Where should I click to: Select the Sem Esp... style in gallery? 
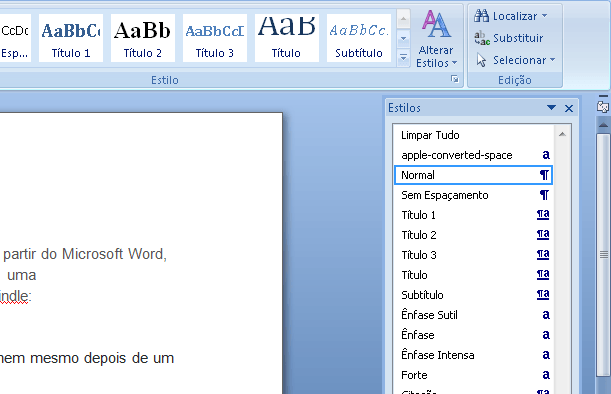click(15, 38)
